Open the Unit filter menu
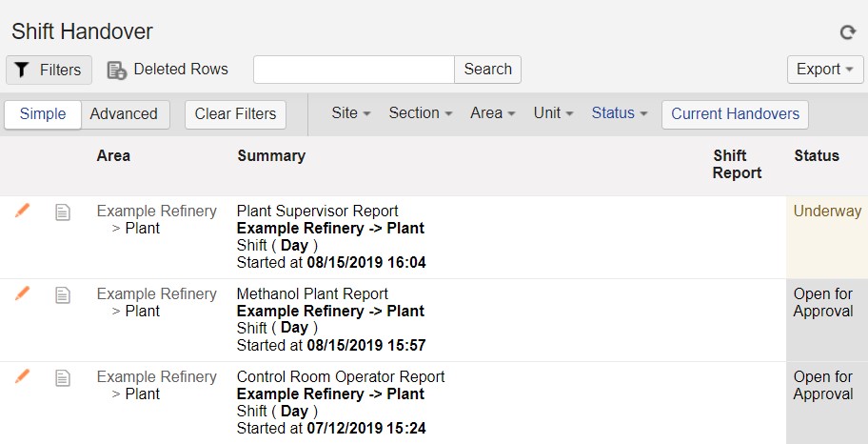This screenshot has width=868, height=444. pyautogui.click(x=553, y=113)
